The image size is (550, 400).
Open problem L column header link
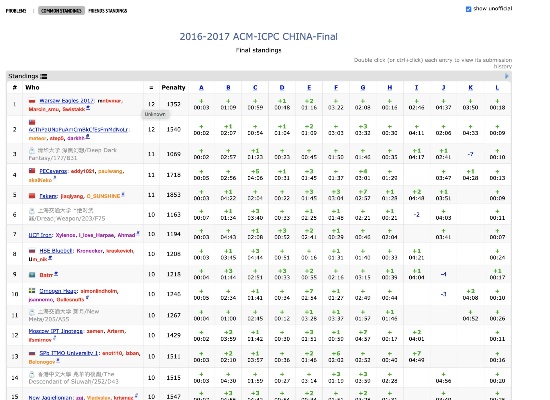pyautogui.click(x=497, y=88)
